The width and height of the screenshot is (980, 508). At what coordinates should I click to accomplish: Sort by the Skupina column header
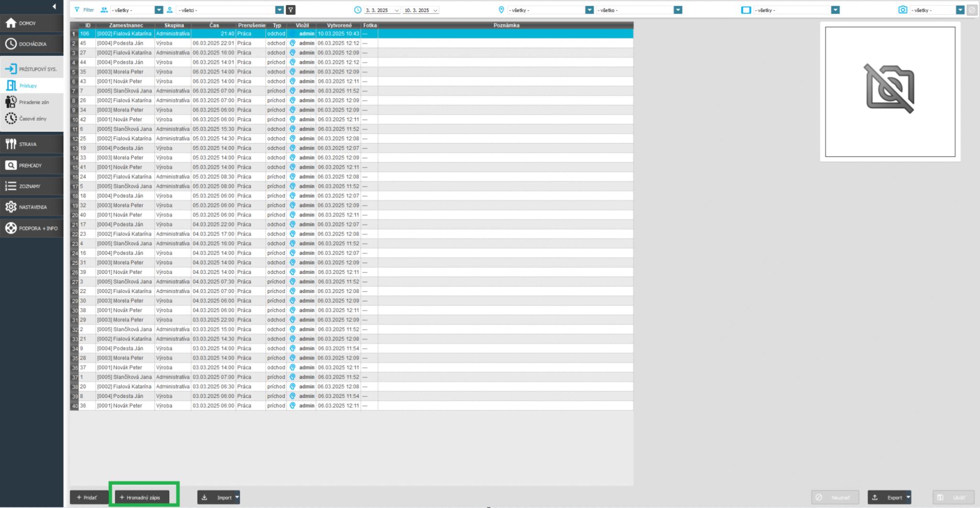pyautogui.click(x=174, y=25)
